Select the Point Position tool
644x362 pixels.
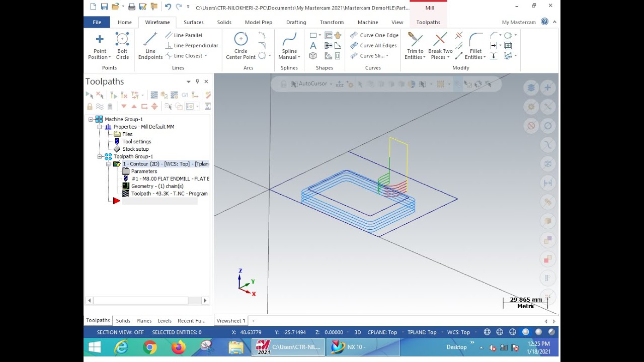tap(100, 46)
